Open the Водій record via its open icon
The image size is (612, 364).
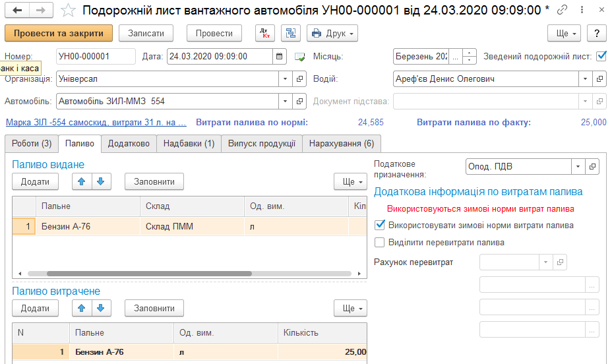click(599, 79)
